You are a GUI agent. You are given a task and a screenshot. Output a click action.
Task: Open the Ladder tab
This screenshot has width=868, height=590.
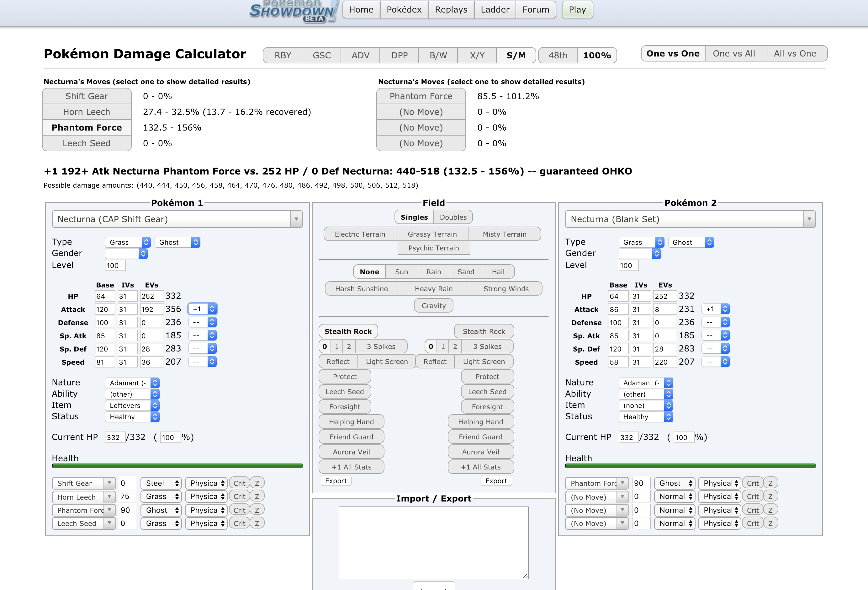click(x=495, y=9)
